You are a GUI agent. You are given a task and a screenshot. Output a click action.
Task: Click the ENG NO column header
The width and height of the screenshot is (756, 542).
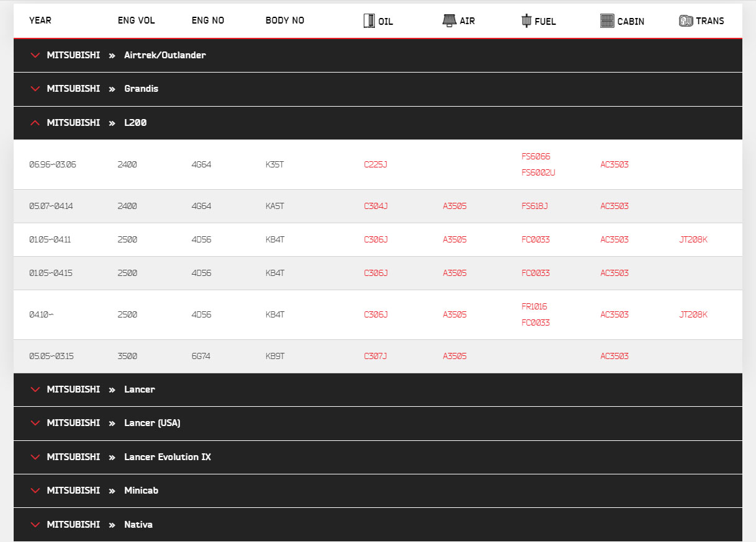coord(208,20)
